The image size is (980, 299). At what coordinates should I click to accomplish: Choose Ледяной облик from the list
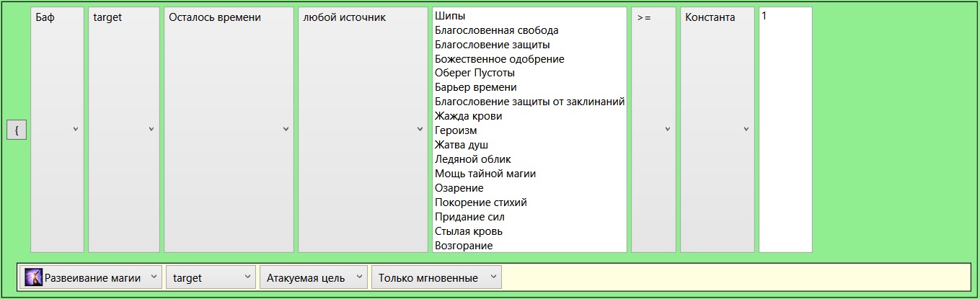(x=472, y=159)
